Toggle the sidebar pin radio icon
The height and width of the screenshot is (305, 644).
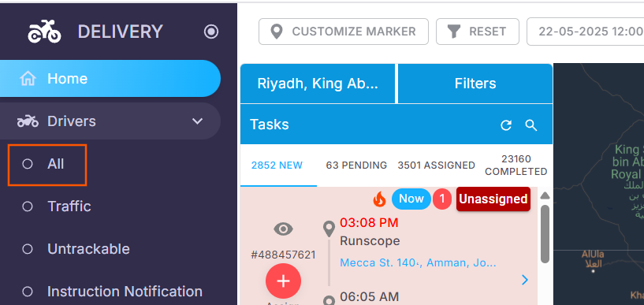pyautogui.click(x=211, y=32)
